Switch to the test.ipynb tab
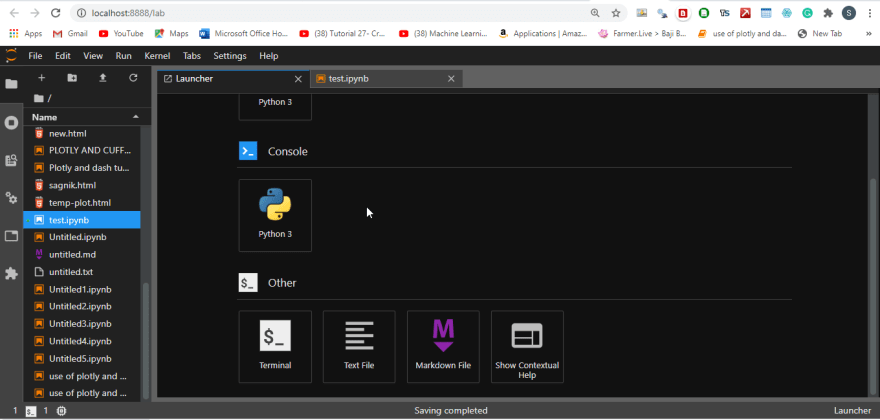Image resolution: width=880 pixels, height=420 pixels. (386, 79)
